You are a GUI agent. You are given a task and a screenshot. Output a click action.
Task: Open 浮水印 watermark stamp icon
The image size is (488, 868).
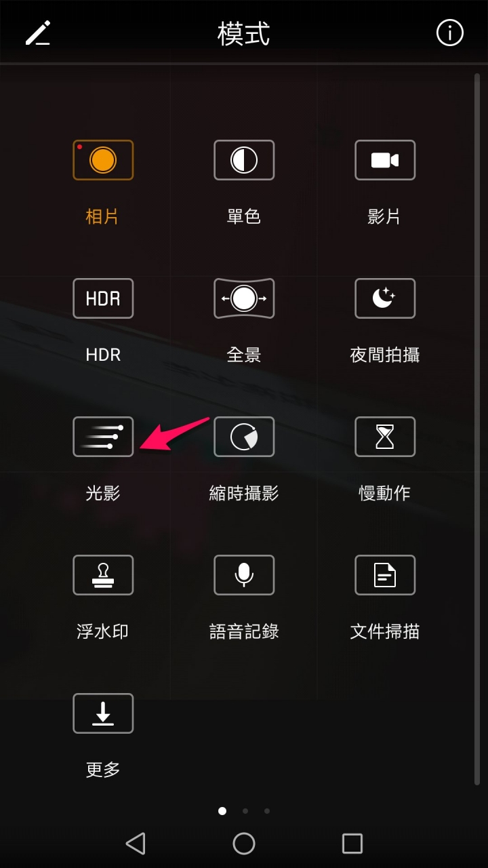coord(103,575)
